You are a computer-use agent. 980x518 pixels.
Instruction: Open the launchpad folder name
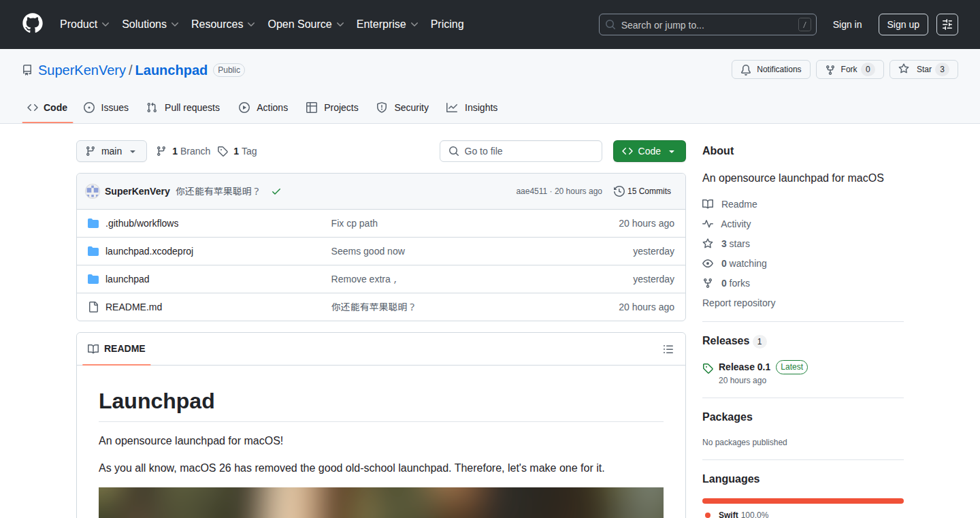click(x=127, y=279)
